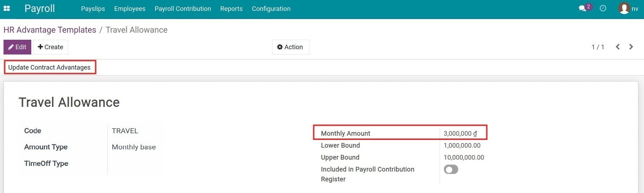Click the Monthly Amount value 3,000,000

tap(460, 134)
